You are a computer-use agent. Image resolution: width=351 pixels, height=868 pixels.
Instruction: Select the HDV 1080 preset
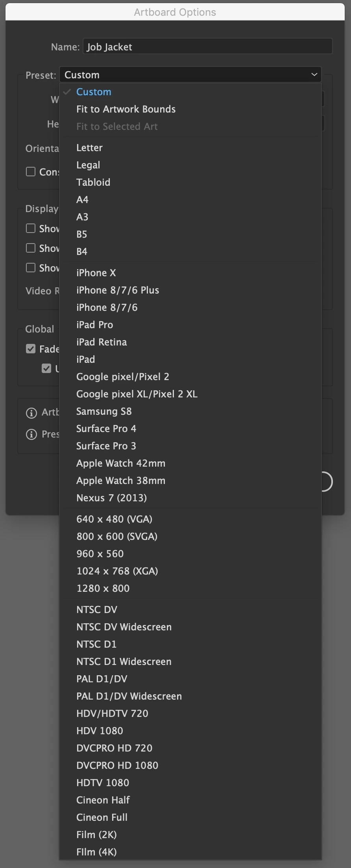point(190,731)
